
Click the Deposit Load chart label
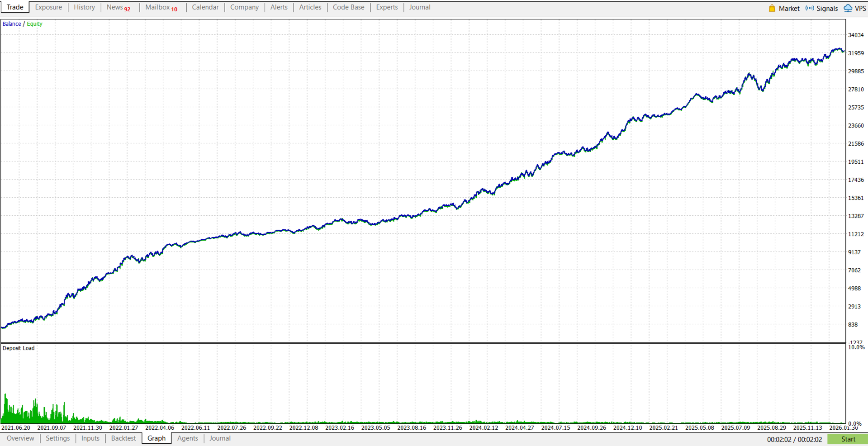pos(19,348)
